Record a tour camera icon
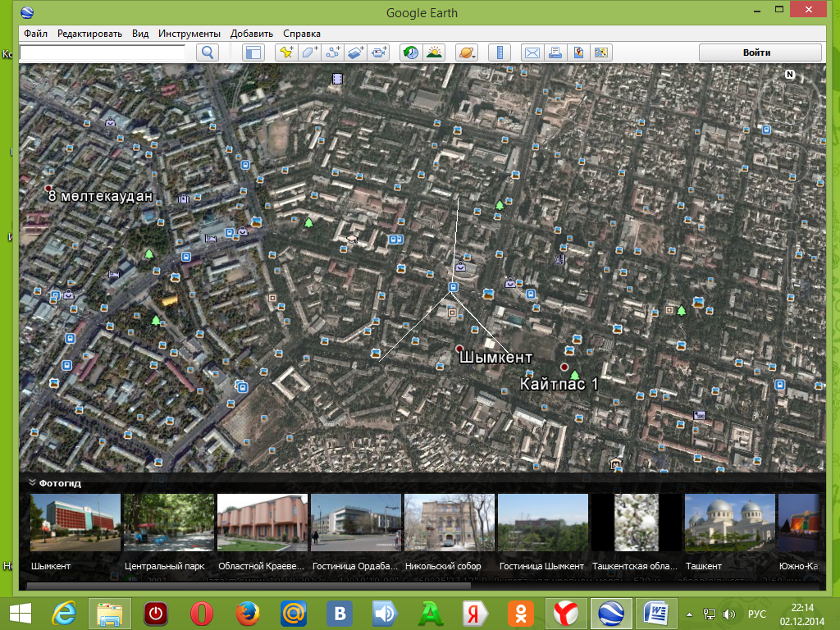This screenshot has width=840, height=630. [379, 52]
